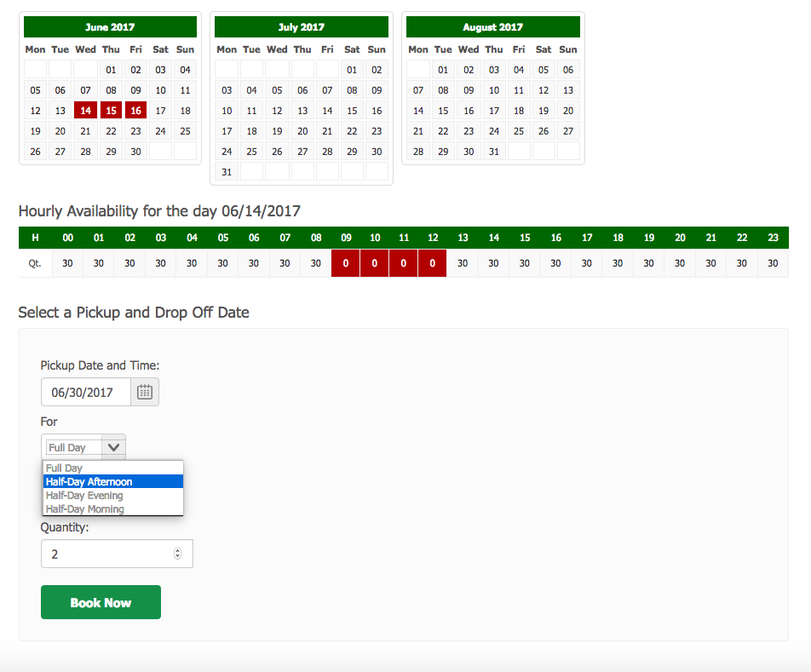This screenshot has width=811, height=672.
Task: Select June 16 in the June 2017 calendar
Action: 135,111
